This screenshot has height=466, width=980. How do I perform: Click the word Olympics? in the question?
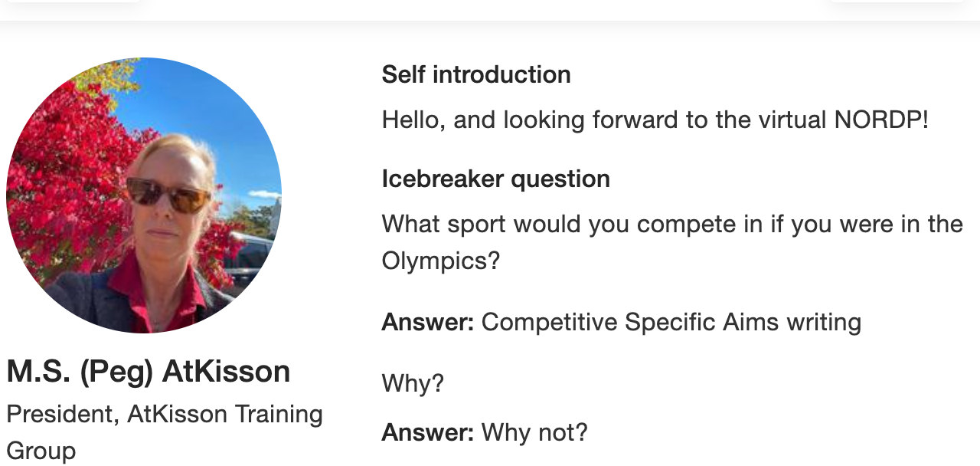pos(440,261)
